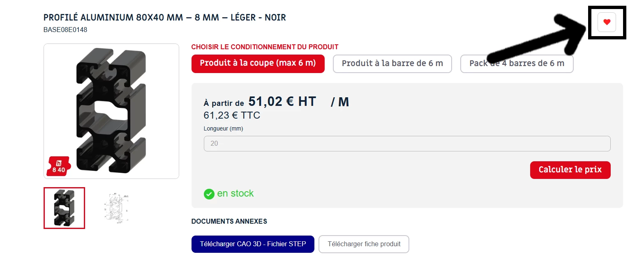Select the black profile thumbnail with red border
The height and width of the screenshot is (261, 644).
pos(64,208)
